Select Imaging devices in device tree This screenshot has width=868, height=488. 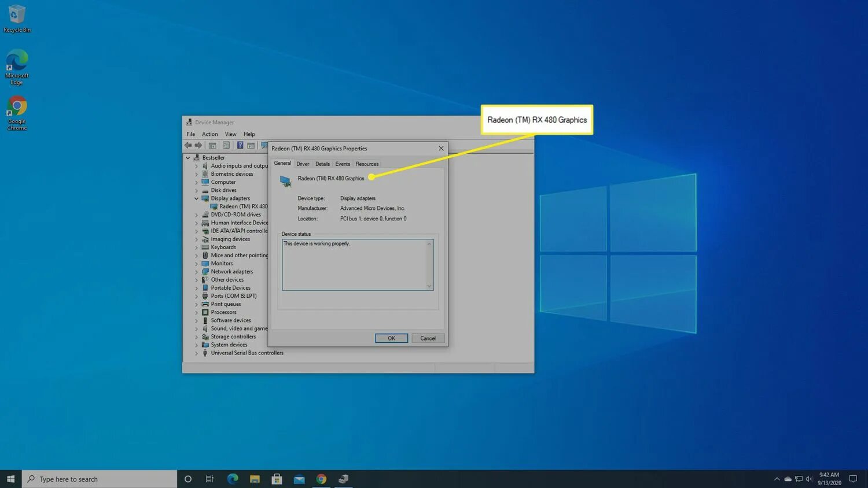coord(230,239)
